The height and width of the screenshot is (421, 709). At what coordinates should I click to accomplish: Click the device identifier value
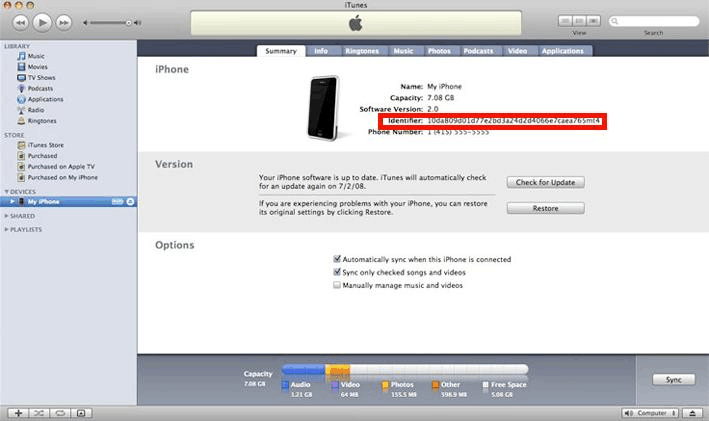pyautogui.click(x=514, y=121)
